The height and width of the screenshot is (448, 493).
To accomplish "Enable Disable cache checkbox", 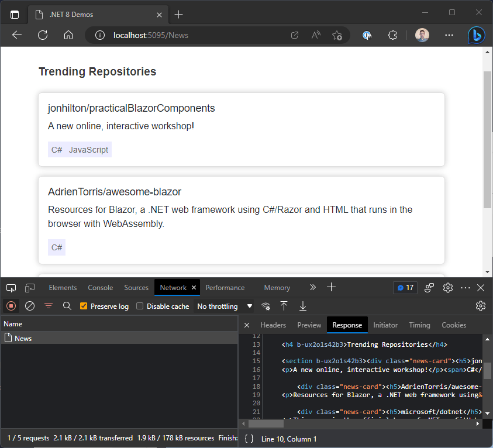I will (140, 306).
